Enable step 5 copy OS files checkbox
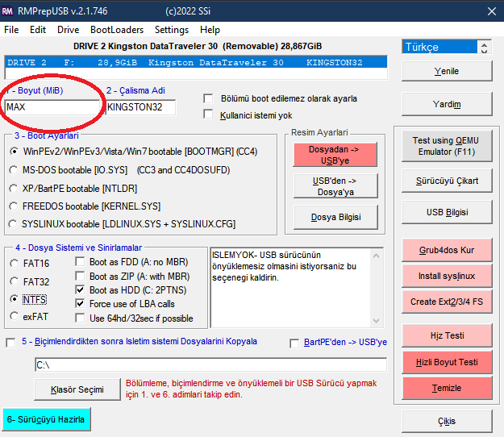Viewport: 504px width, 437px height. tap(10, 343)
